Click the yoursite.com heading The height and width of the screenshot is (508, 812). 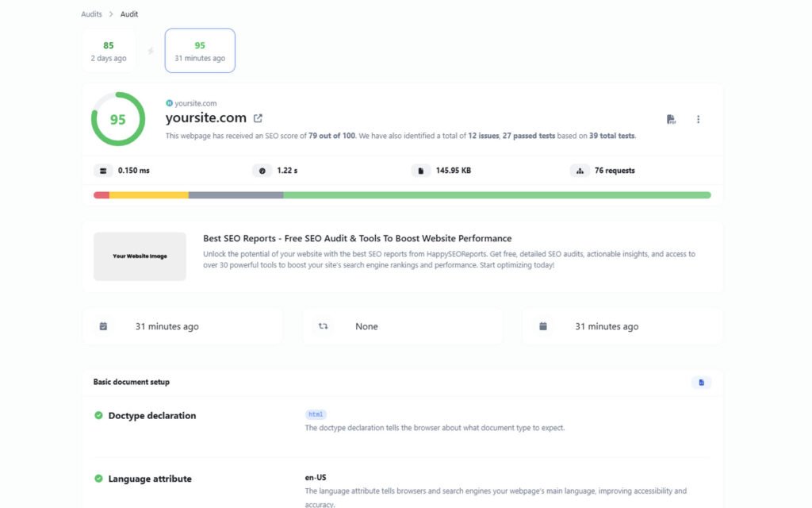coord(205,118)
